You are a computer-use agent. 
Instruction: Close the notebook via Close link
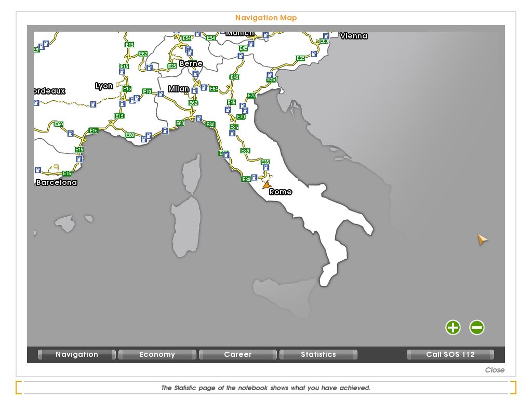(x=494, y=370)
